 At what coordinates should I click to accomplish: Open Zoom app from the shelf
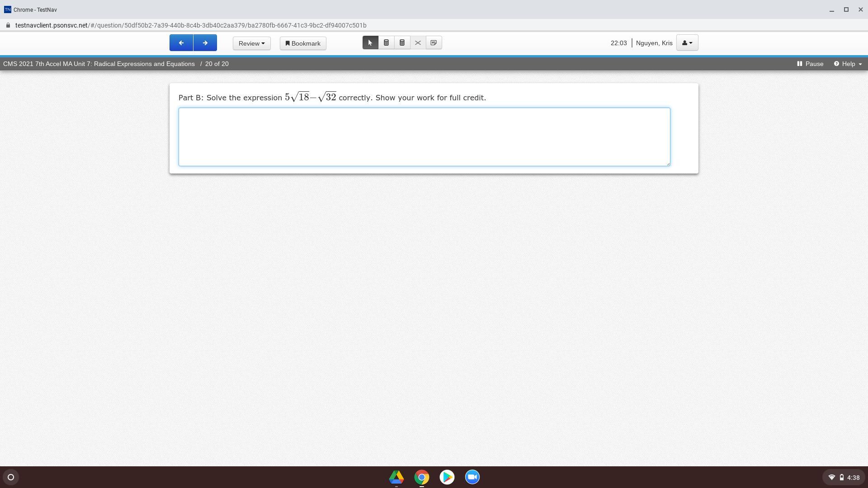coord(472,477)
